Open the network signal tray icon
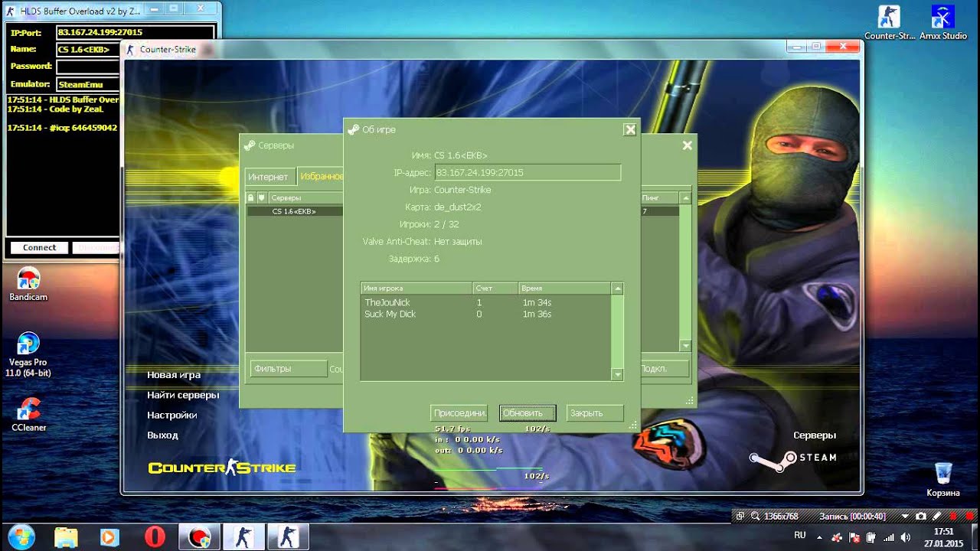This screenshot has height=551, width=980. point(889,536)
